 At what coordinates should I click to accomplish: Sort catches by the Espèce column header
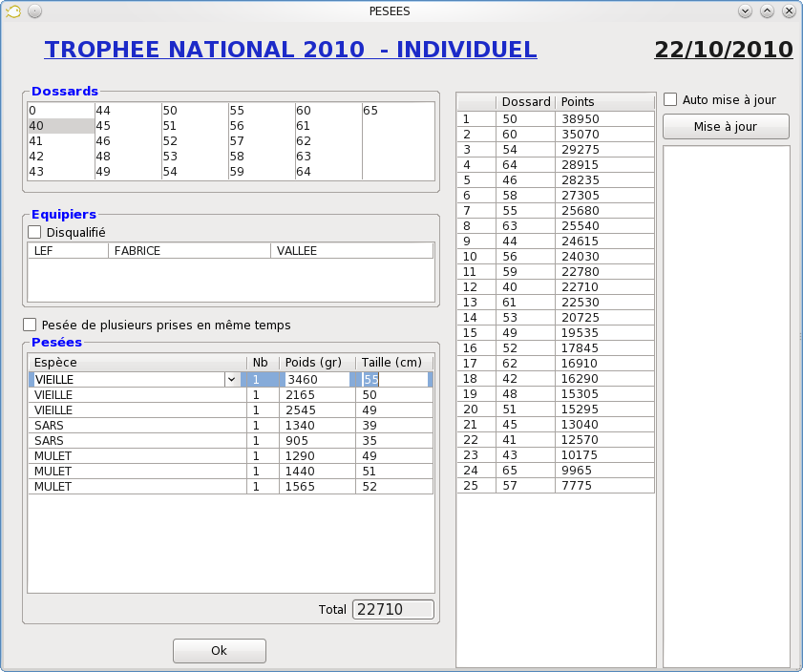click(136, 363)
